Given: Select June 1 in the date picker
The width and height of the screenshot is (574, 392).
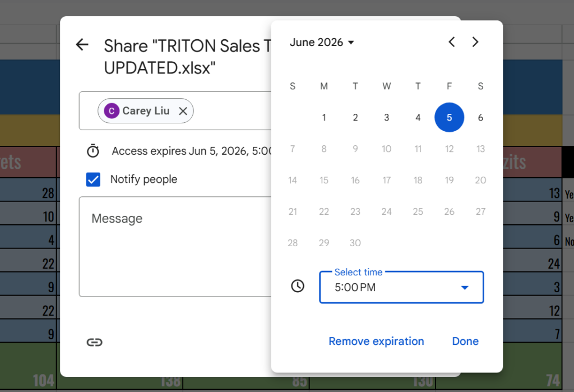Looking at the screenshot, I should coord(324,118).
